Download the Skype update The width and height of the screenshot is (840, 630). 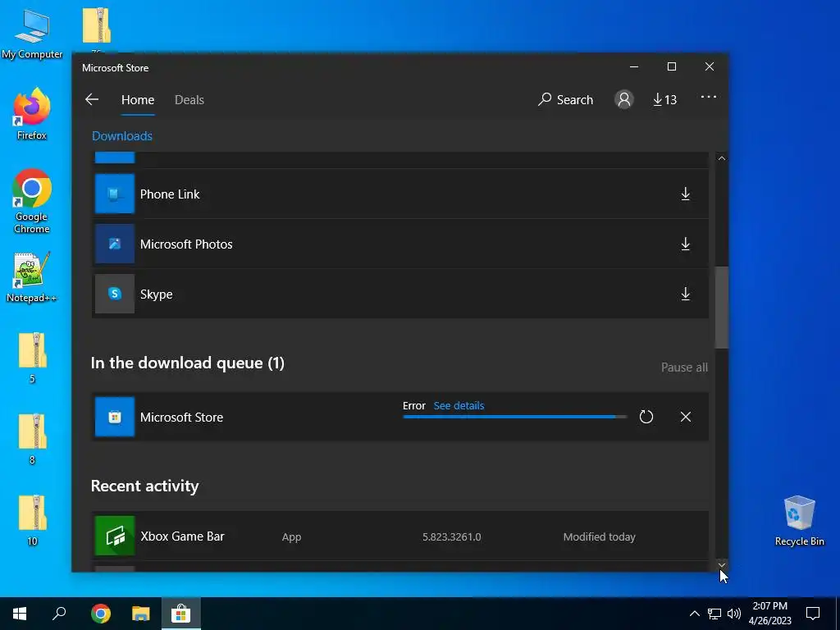[685, 294]
